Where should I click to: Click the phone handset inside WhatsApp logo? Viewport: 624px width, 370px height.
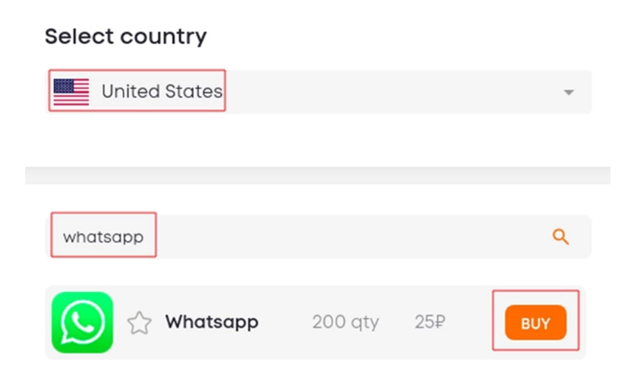coord(83,322)
